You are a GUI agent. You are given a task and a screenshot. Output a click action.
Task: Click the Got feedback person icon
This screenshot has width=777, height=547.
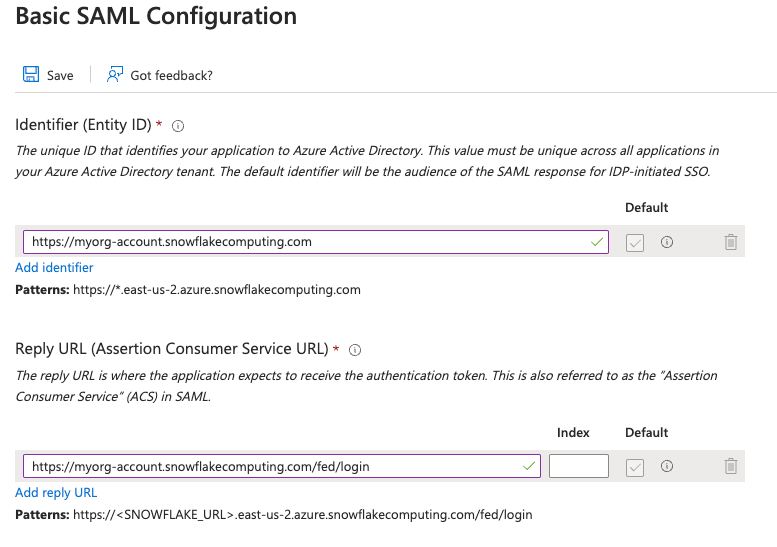tap(114, 74)
